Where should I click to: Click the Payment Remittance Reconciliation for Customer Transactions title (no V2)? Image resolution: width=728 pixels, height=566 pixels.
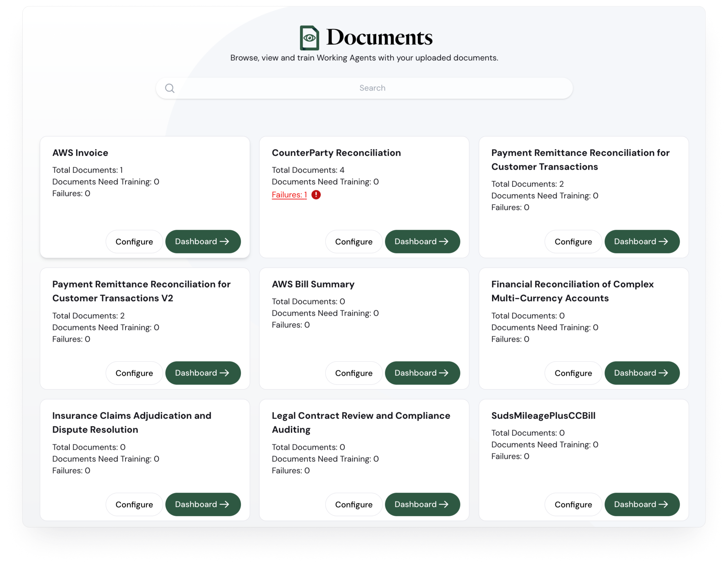coord(580,160)
